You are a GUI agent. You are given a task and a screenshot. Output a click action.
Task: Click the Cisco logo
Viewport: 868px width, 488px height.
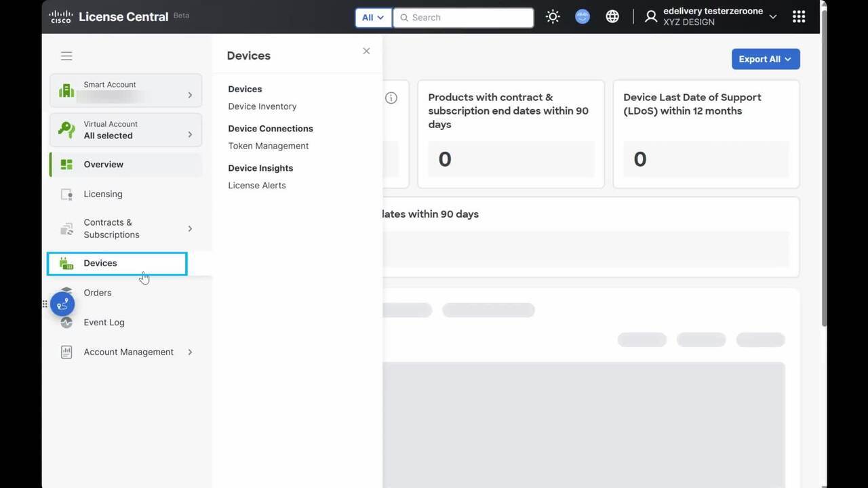click(x=61, y=17)
